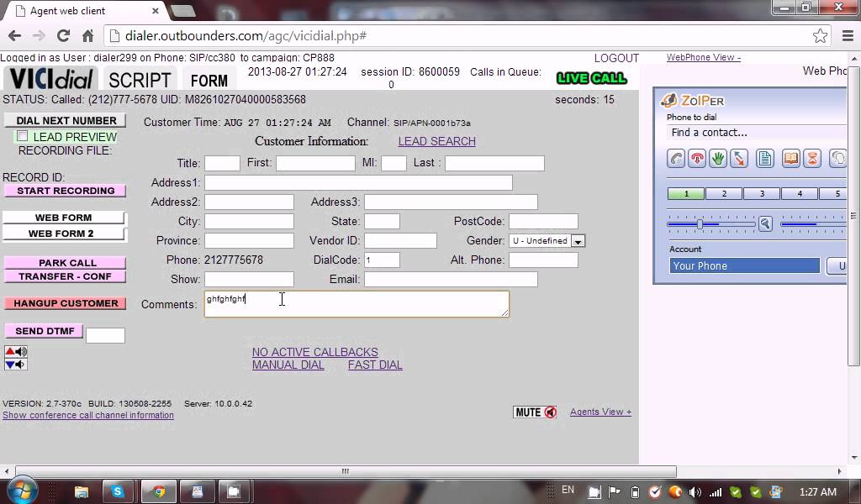Select Zoiper line 2 button
Viewport: 861px width, 504px height.
(724, 193)
